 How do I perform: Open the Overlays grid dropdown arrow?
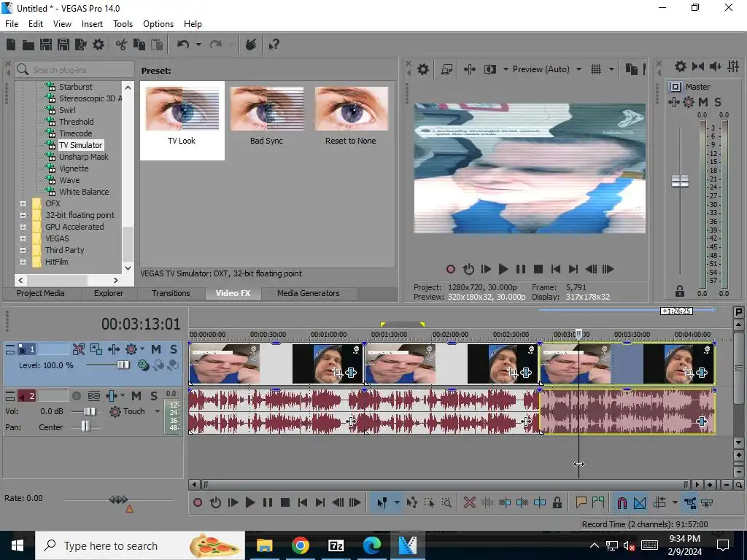(611, 69)
